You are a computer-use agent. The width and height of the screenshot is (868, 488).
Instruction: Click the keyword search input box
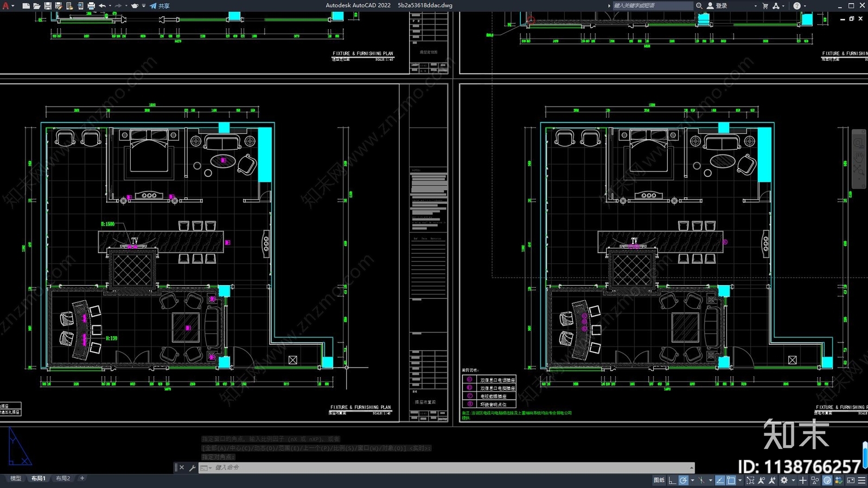click(653, 5)
